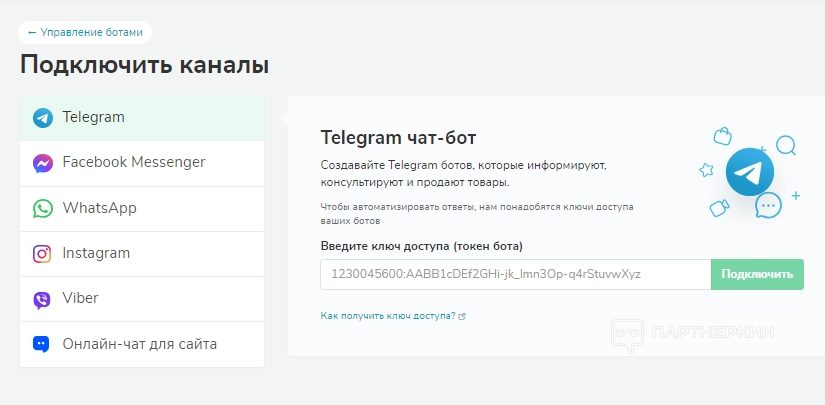
Task: Click the Instagram logo icon
Action: pyautogui.click(x=42, y=254)
